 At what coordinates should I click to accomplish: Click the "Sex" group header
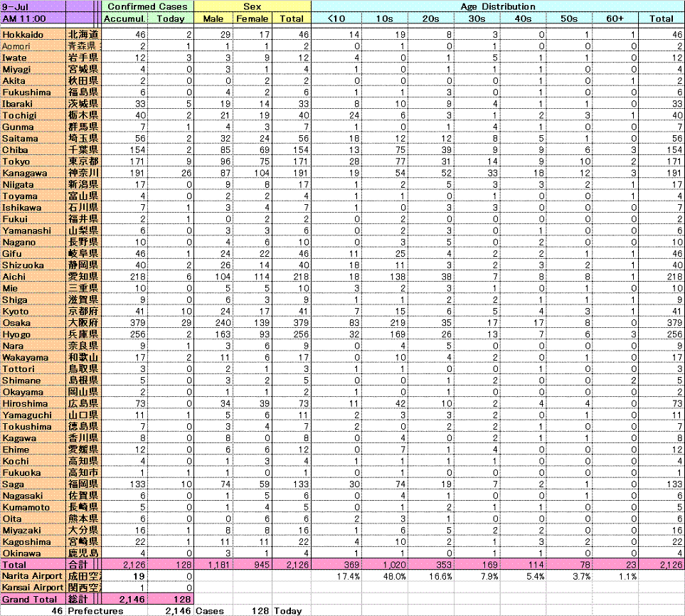[252, 6]
